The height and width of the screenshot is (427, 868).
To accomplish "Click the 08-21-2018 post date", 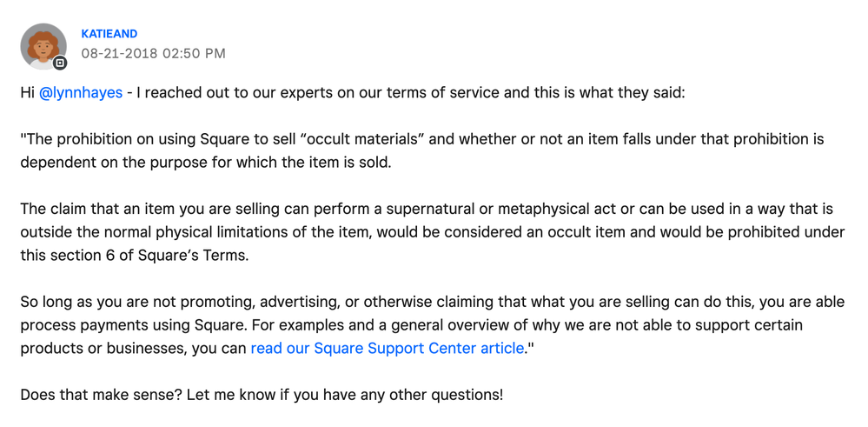I will point(119,53).
